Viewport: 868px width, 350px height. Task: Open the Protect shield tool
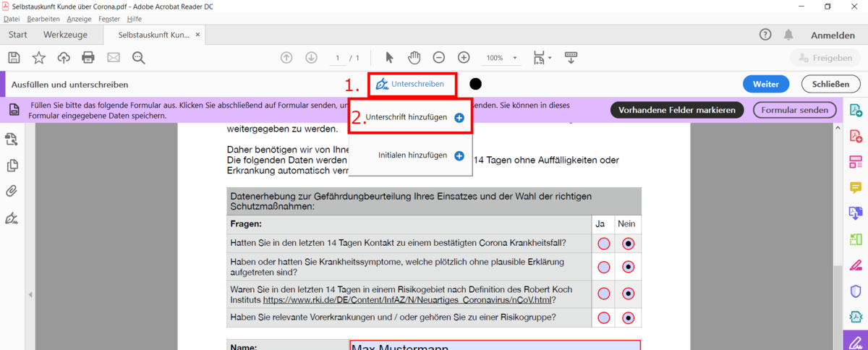tap(856, 291)
